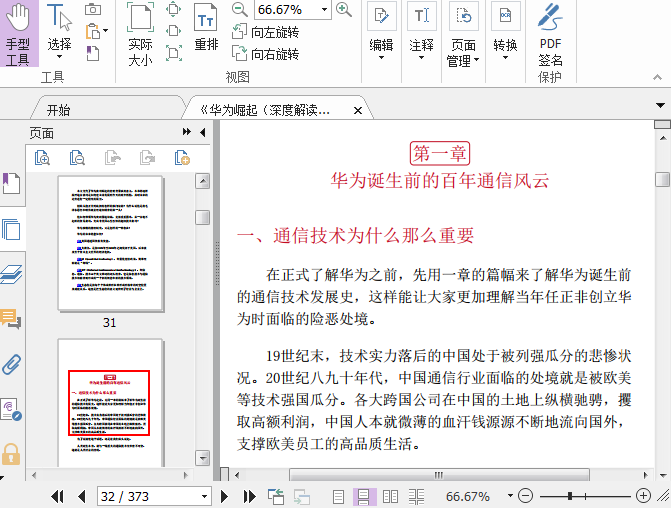This screenshot has height=508, width=671.
Task: Click status bar zoom out minus button
Action: 525,496
